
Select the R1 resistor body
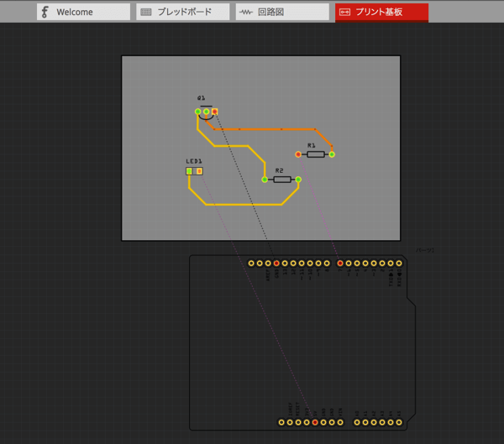coord(316,154)
